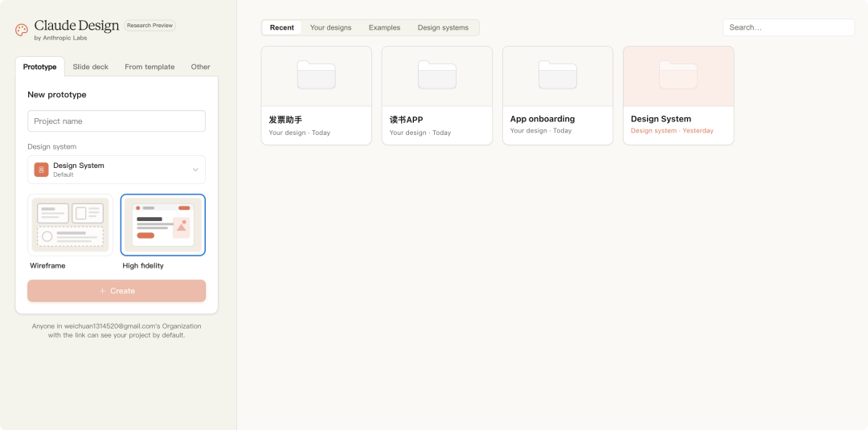Switch to the From template tab
The image size is (868, 430).
[149, 67]
